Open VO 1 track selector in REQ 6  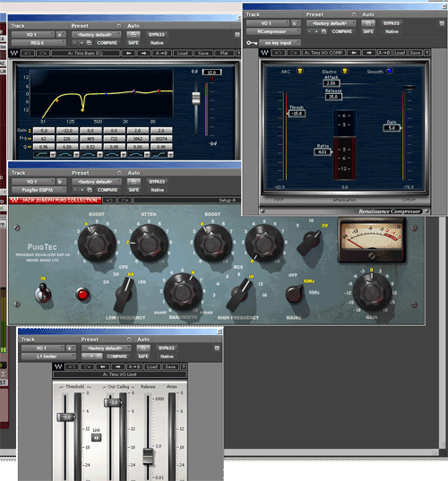pyautogui.click(x=33, y=34)
